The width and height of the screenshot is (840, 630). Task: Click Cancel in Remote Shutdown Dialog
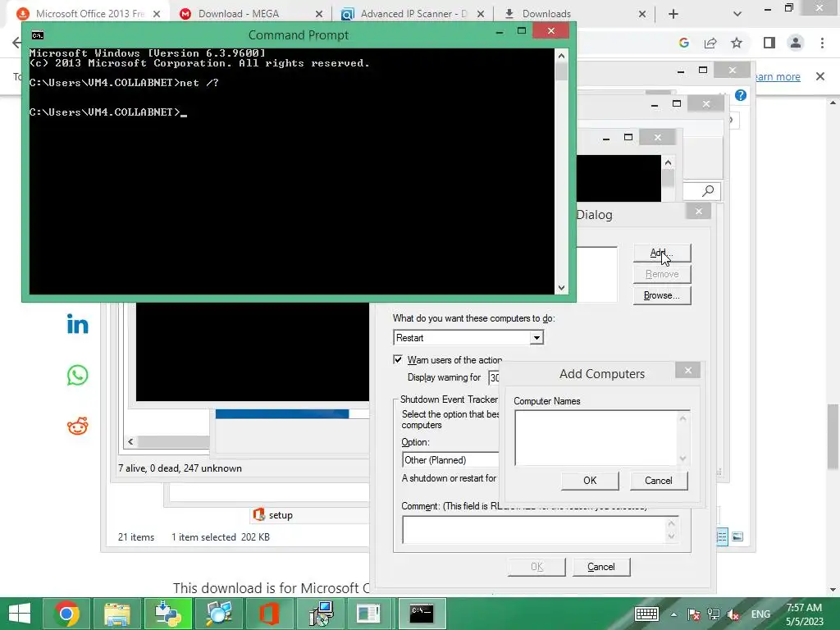pyautogui.click(x=601, y=567)
